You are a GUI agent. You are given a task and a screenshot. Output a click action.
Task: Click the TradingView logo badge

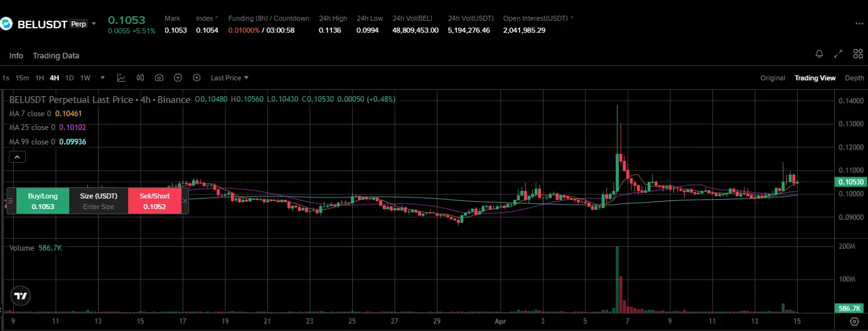[x=21, y=296]
